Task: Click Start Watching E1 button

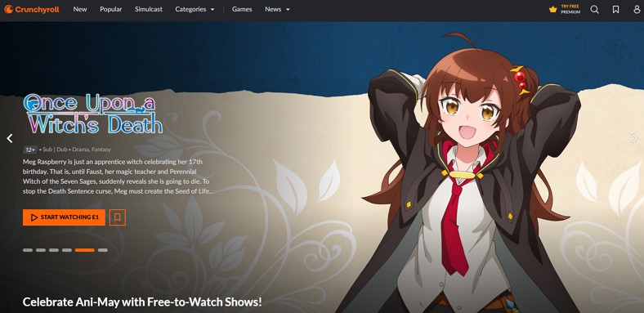Action: coord(64,217)
